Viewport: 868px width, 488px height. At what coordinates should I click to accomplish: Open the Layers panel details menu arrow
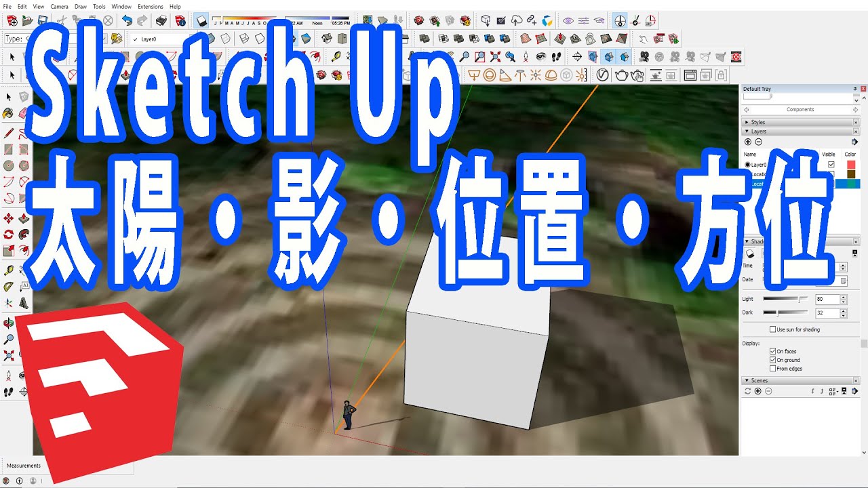(854, 142)
